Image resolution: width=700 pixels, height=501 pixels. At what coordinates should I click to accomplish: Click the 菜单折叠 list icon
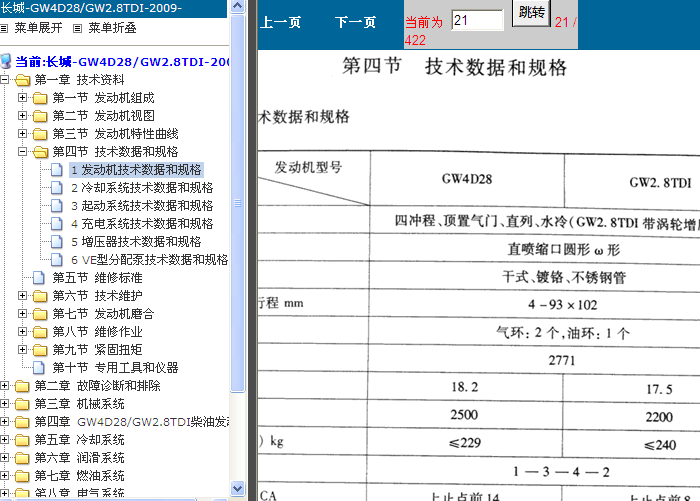click(x=77, y=29)
